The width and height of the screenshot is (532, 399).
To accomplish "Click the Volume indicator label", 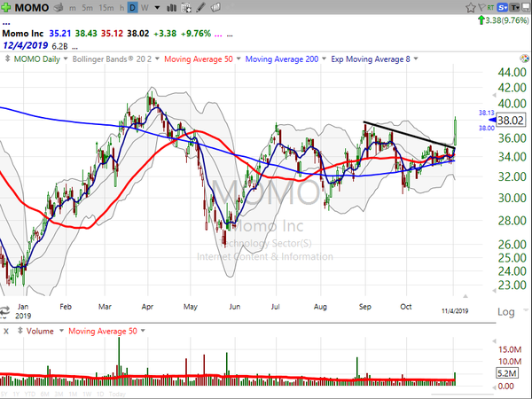I will (x=40, y=331).
